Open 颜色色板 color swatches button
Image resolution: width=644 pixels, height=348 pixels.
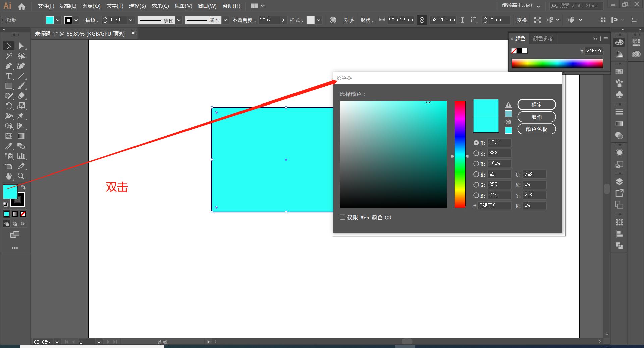coord(537,129)
